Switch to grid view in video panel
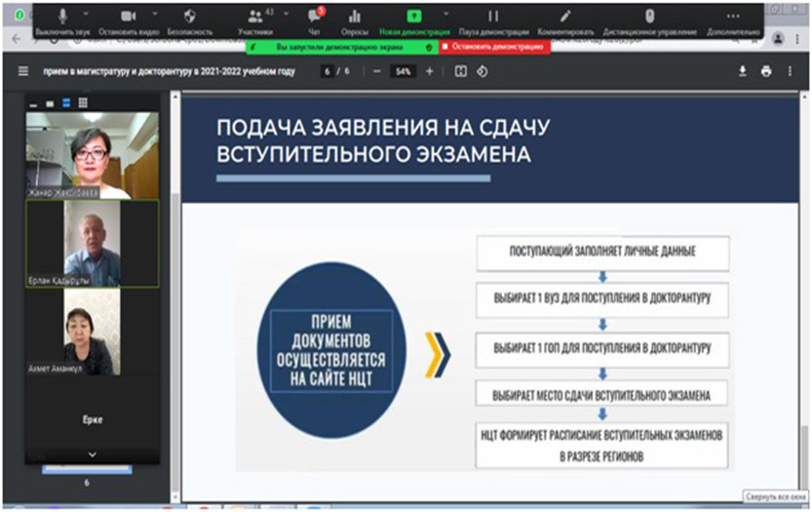The height and width of the screenshot is (512, 812). (83, 103)
